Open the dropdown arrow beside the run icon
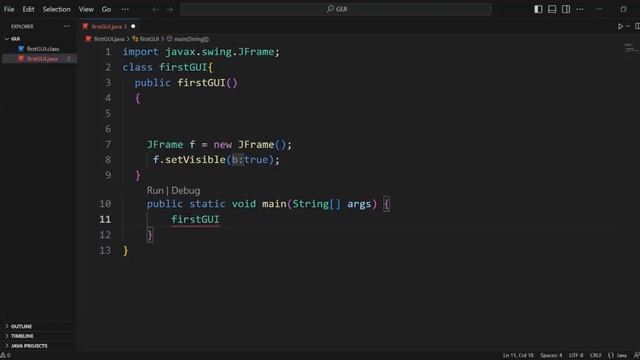 coord(628,26)
